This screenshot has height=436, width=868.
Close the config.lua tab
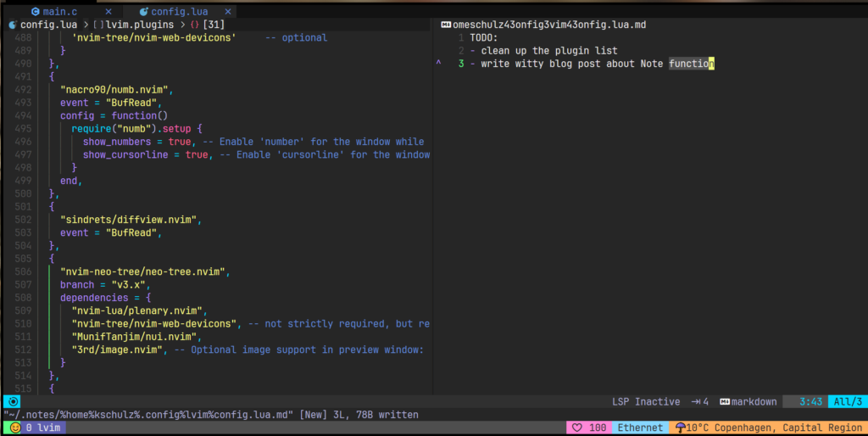228,12
